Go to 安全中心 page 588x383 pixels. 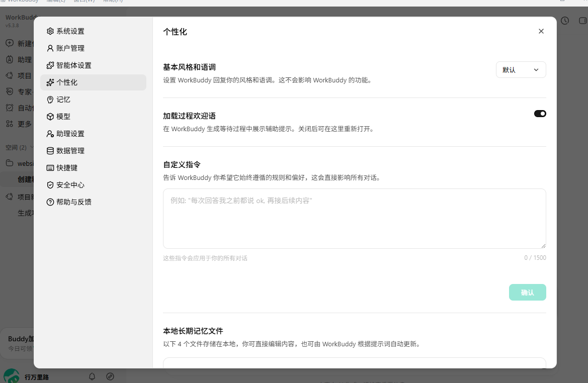pos(93,185)
